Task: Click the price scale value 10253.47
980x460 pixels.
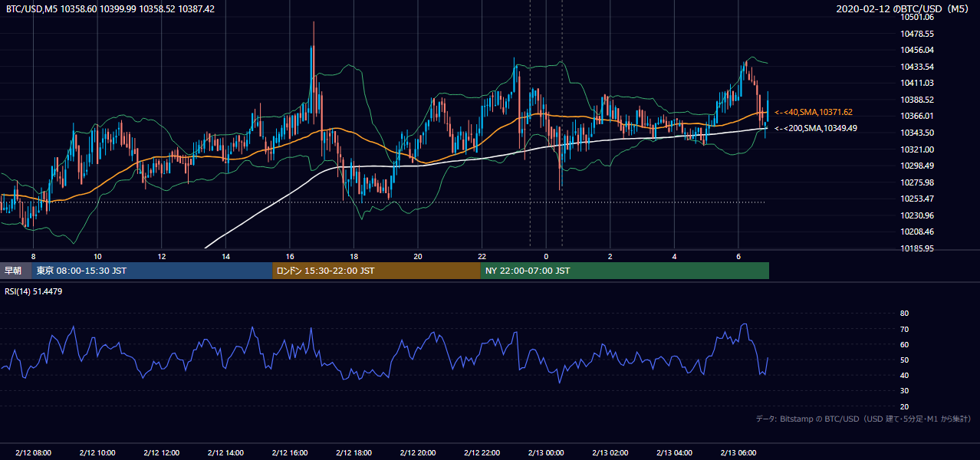Action: tap(916, 199)
